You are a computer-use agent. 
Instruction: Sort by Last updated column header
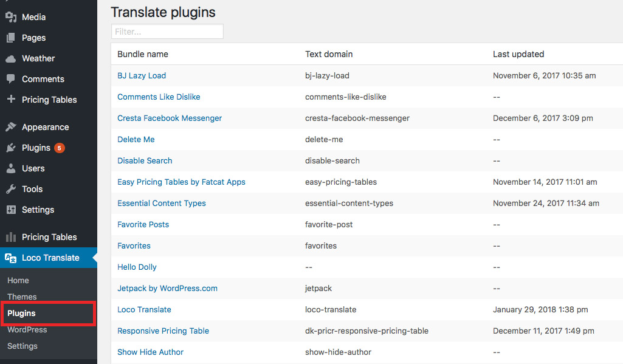point(518,54)
